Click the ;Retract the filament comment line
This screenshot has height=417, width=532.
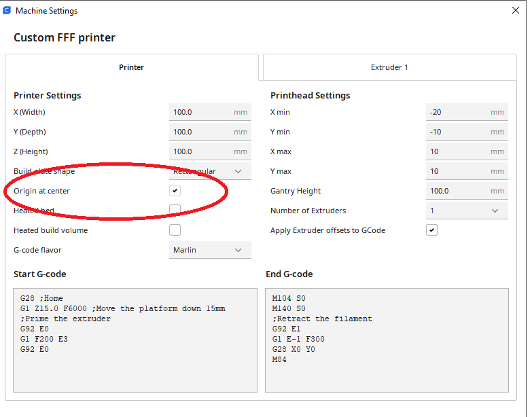322,319
